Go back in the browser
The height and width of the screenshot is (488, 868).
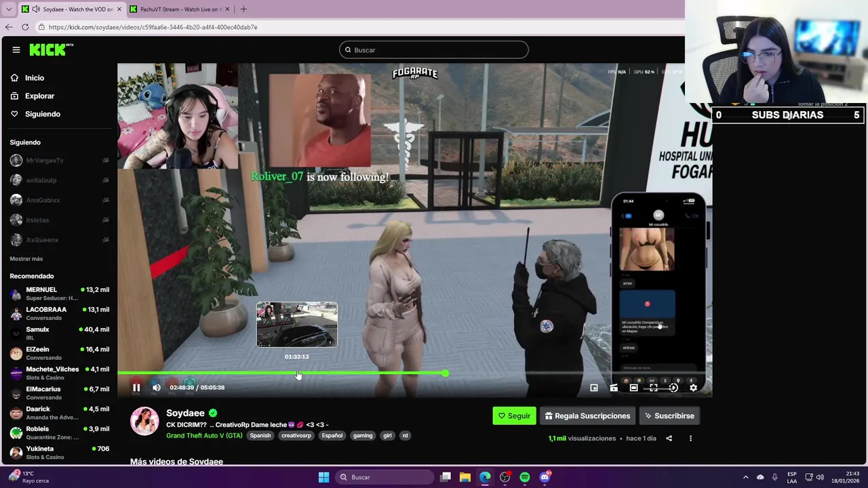pyautogui.click(x=9, y=27)
